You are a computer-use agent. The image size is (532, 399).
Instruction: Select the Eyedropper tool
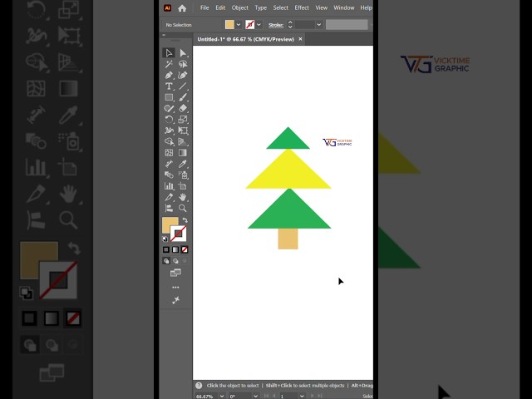click(x=183, y=164)
